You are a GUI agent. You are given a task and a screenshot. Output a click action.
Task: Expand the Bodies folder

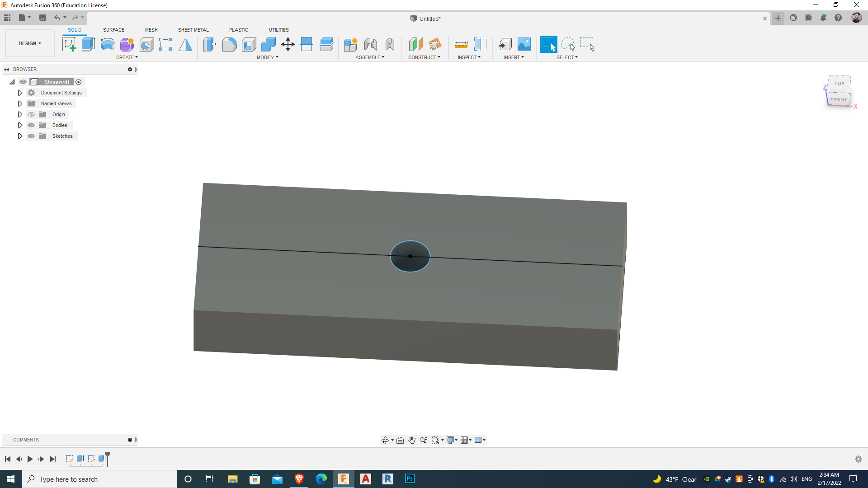pos(20,125)
